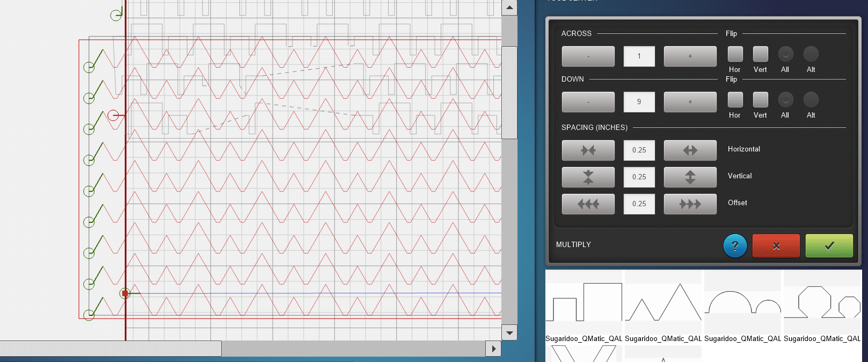Increase horizontal spacing with outward arrows
Screen dimensions: 868x362
tap(690, 150)
